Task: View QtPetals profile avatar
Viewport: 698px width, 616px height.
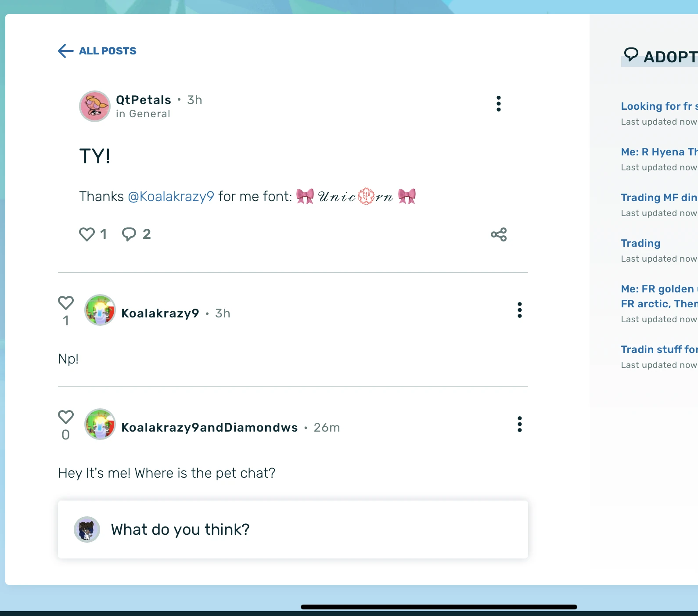Action: click(x=95, y=106)
